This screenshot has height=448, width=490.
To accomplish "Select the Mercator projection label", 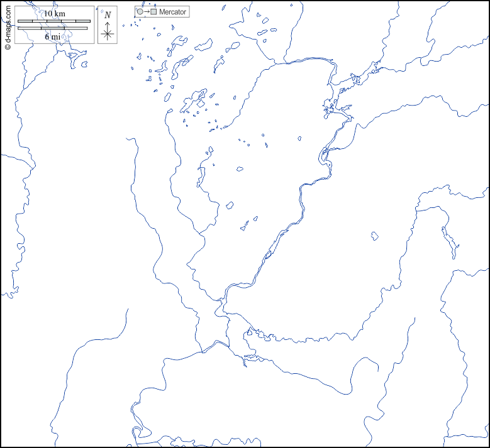I will click(173, 12).
